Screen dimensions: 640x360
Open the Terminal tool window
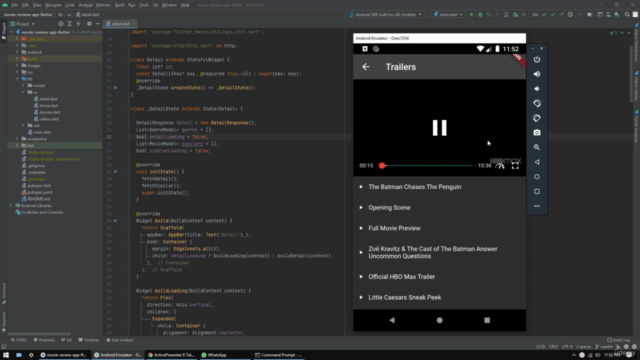click(x=89, y=340)
